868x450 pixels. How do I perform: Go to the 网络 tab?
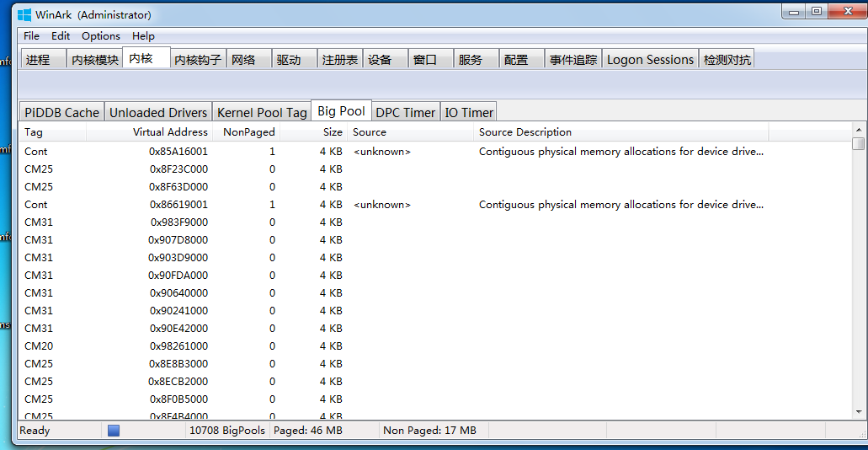point(249,59)
